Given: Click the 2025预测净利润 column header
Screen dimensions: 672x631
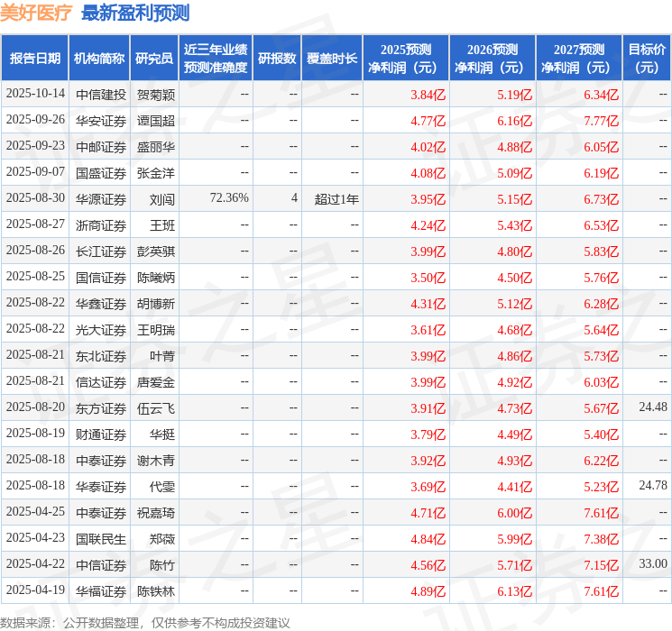Looking at the screenshot, I should click(406, 58).
